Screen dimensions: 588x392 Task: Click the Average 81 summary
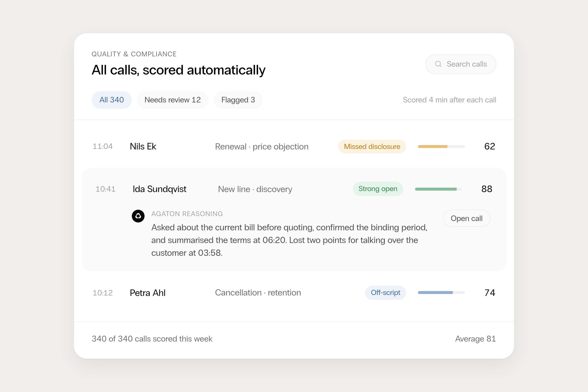point(476,339)
